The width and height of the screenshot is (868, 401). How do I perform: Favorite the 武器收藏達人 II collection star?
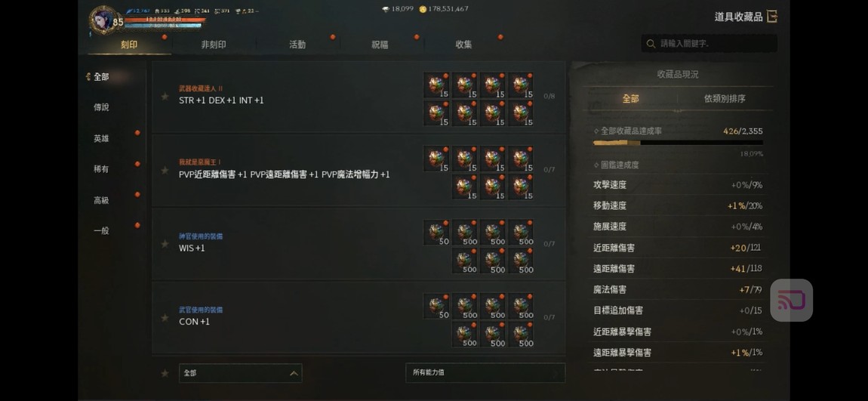[x=165, y=97]
